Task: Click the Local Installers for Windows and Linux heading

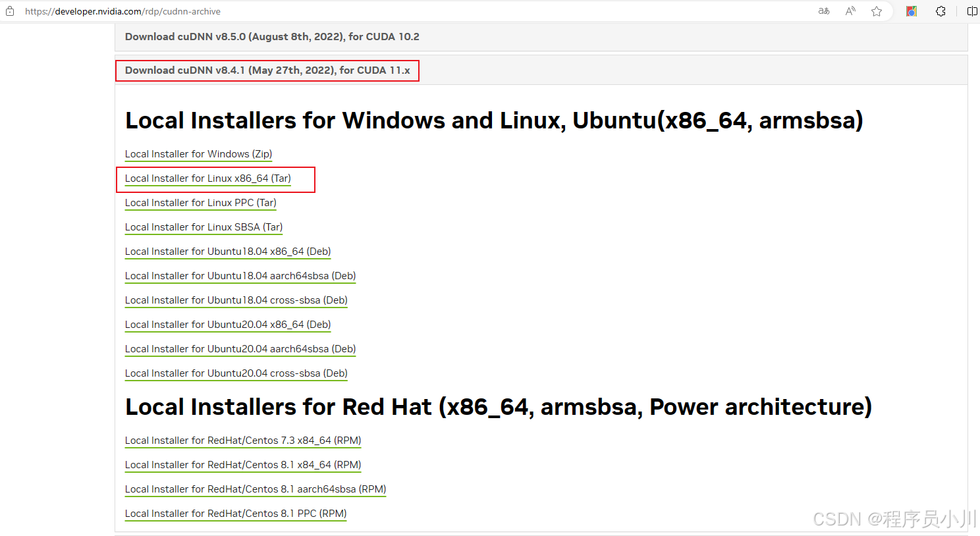Action: (494, 121)
